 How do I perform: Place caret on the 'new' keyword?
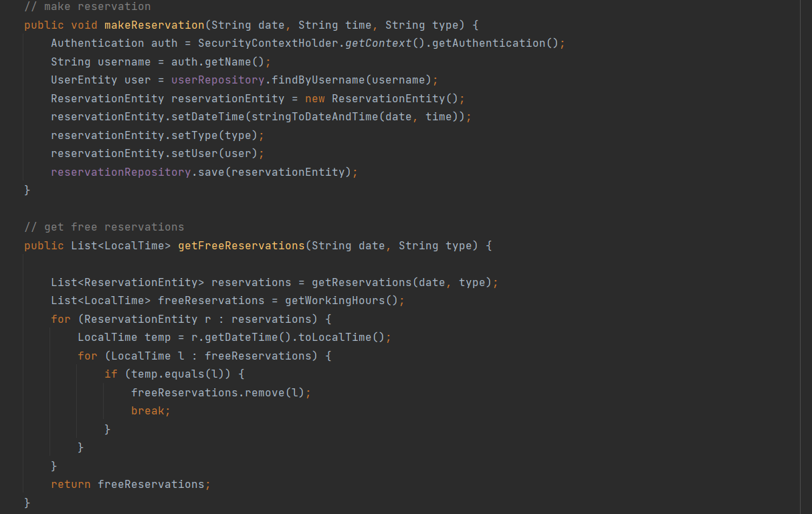click(x=314, y=99)
